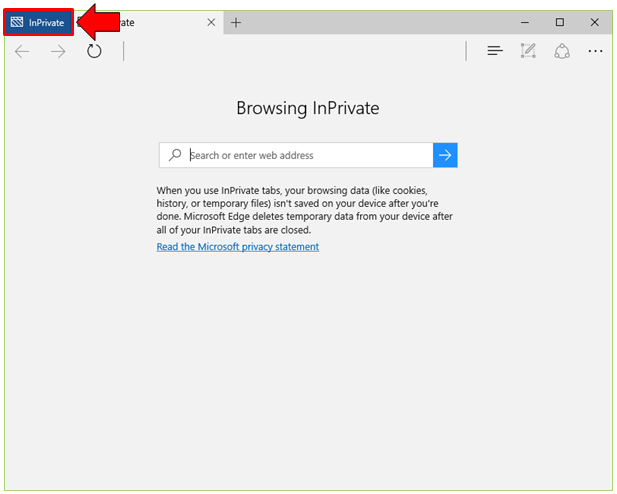Image resolution: width=617 pixels, height=494 pixels.
Task: Go forward to the next page
Action: 58,51
